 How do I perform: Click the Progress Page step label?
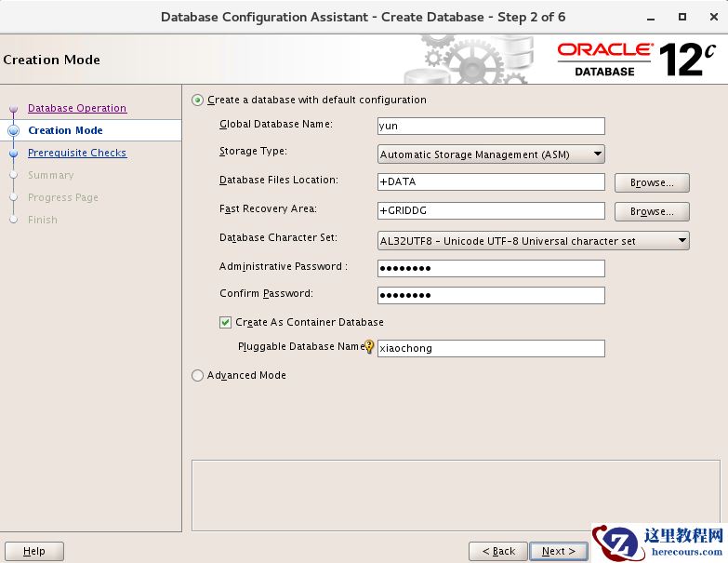click(63, 197)
